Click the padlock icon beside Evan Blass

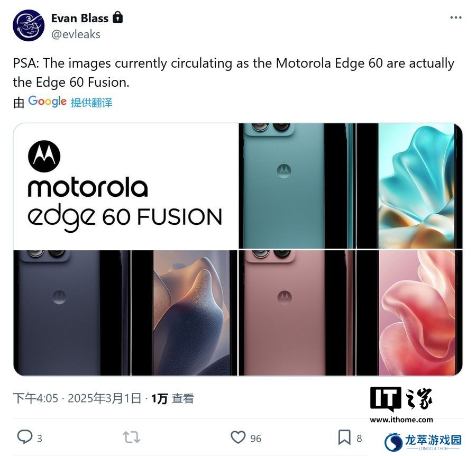click(118, 17)
